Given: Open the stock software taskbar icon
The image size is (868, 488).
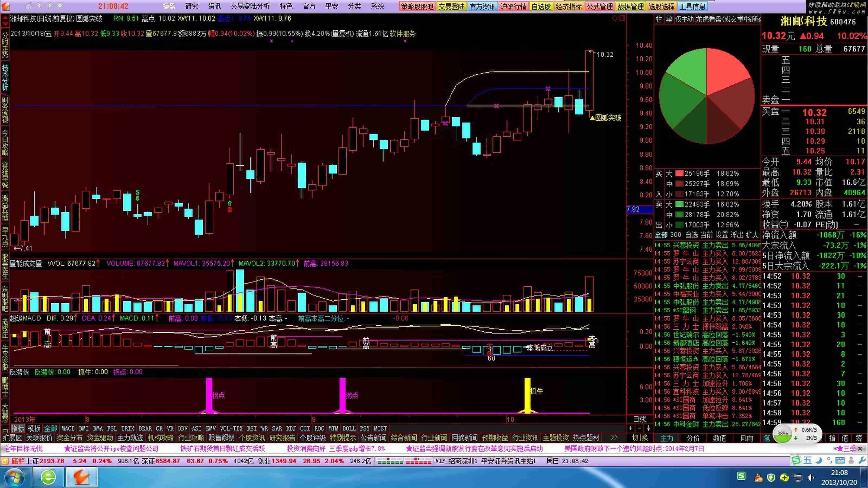Looking at the screenshot, I should point(82,477).
